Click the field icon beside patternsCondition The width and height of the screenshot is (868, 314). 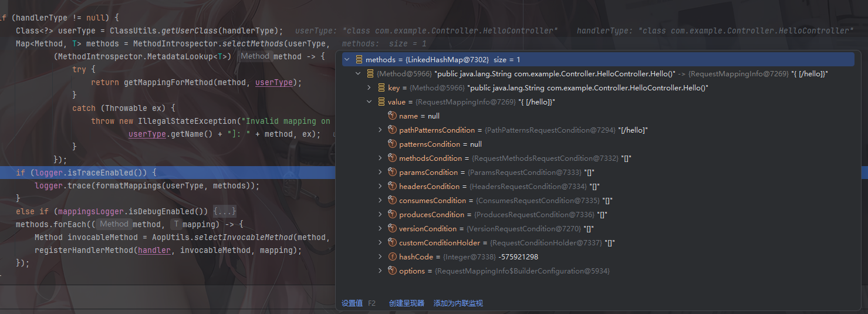393,144
